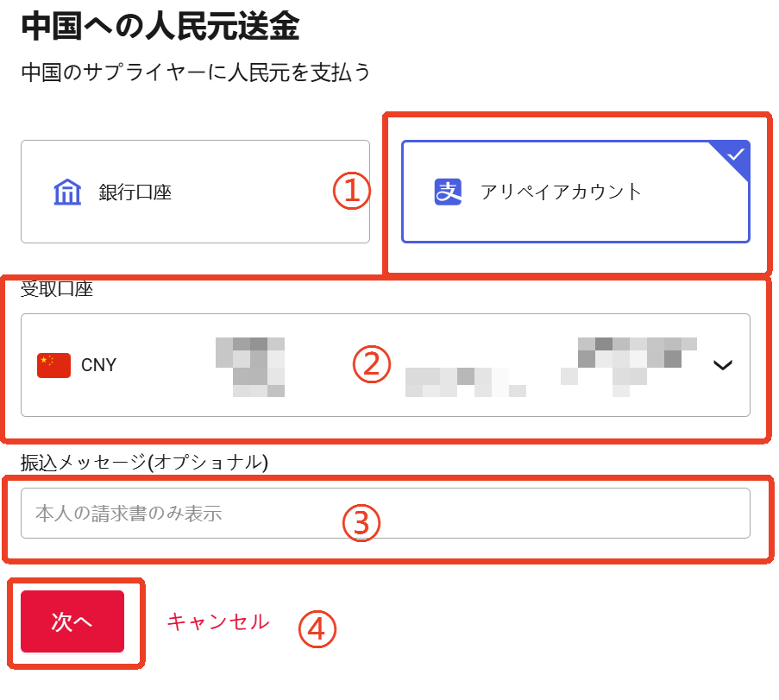Click the 中国への人民元送金 heading

pos(160,26)
